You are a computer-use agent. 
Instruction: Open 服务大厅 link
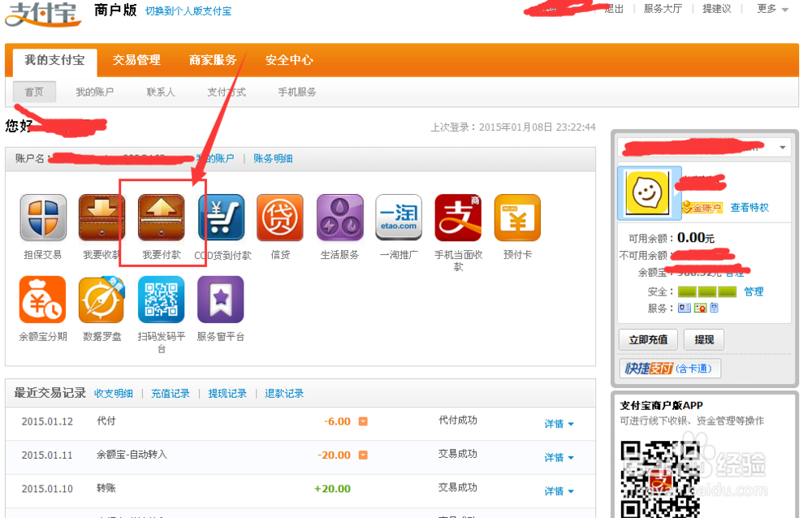(x=663, y=9)
